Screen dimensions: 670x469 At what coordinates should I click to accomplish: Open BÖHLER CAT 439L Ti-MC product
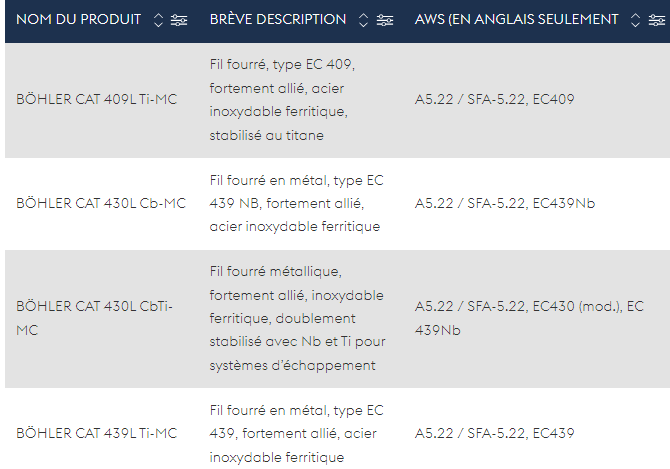point(97,434)
